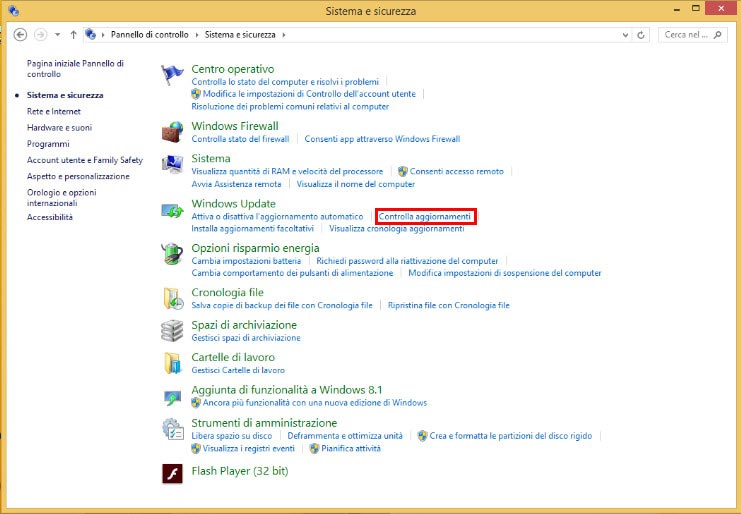Select Accessibilità in the sidebar
Image resolution: width=741 pixels, height=514 pixels.
(x=50, y=217)
